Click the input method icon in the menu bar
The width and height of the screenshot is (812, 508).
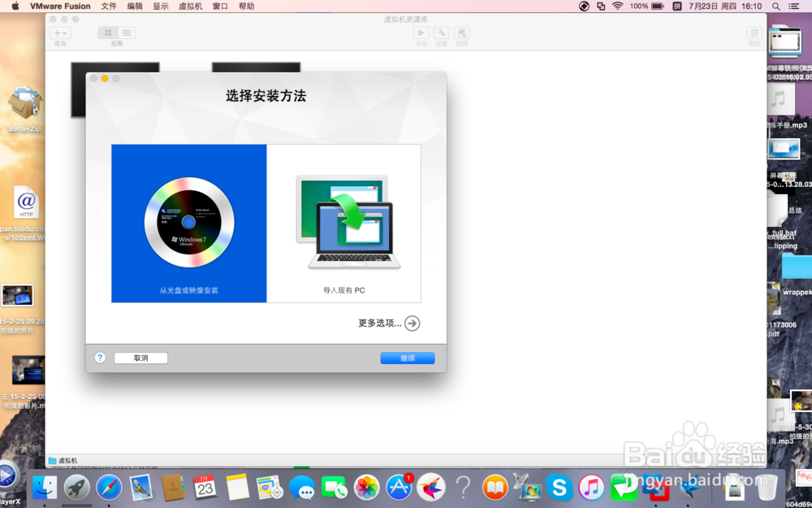677,7
